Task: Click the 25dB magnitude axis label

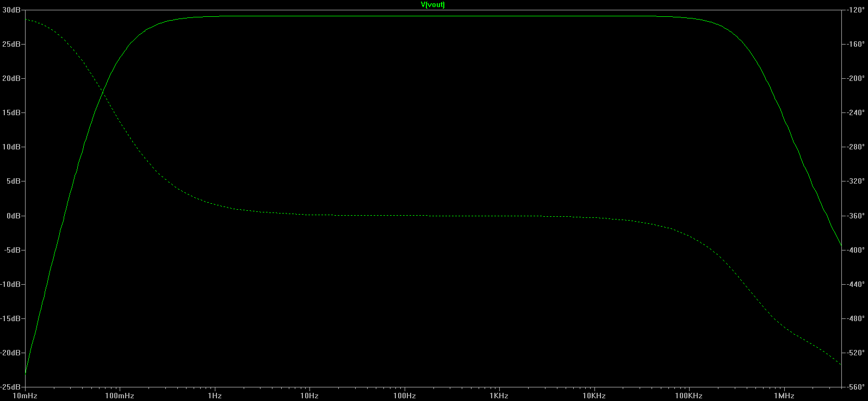Action: click(11, 44)
